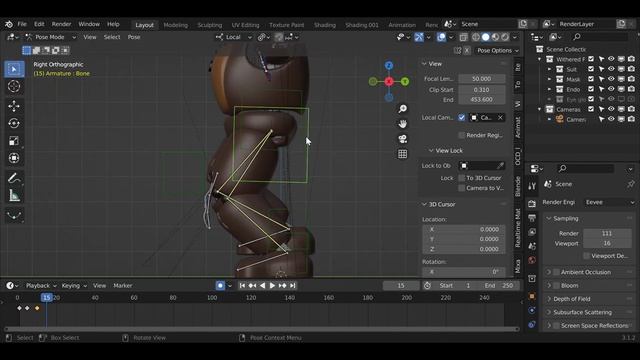Viewport: 640px width, 360px height.
Task: Click the red X axis gizmo
Action: coord(389,82)
